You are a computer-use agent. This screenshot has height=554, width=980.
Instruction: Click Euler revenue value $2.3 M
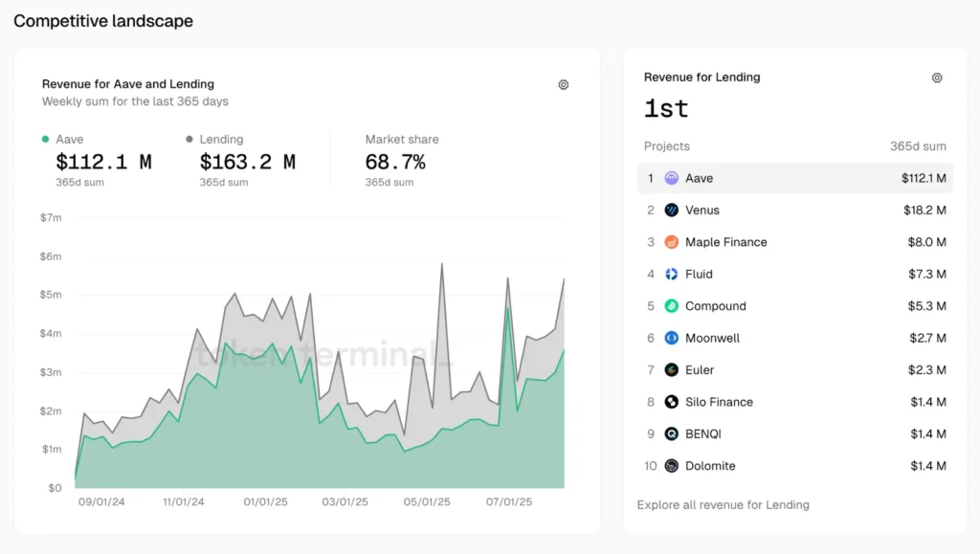tap(926, 369)
